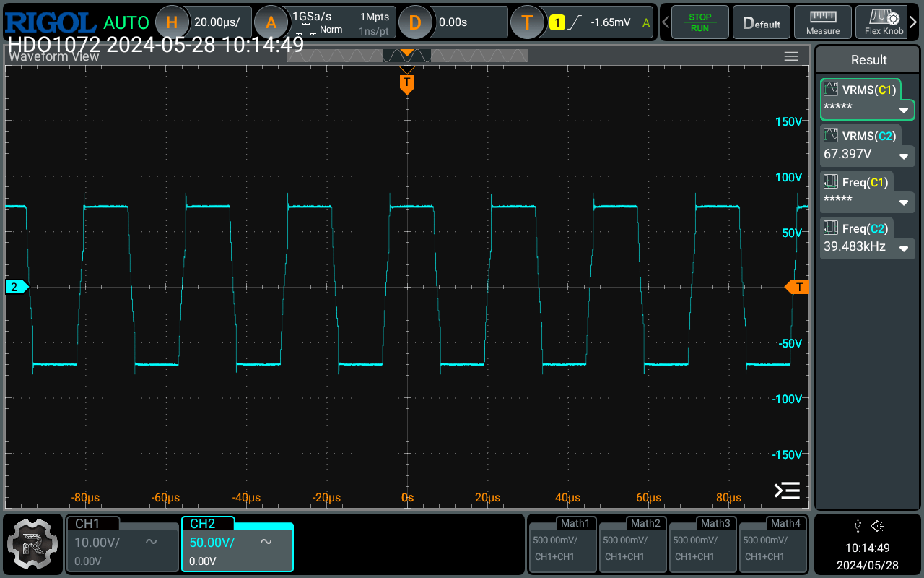Open the Math2 channel panel

(x=632, y=544)
